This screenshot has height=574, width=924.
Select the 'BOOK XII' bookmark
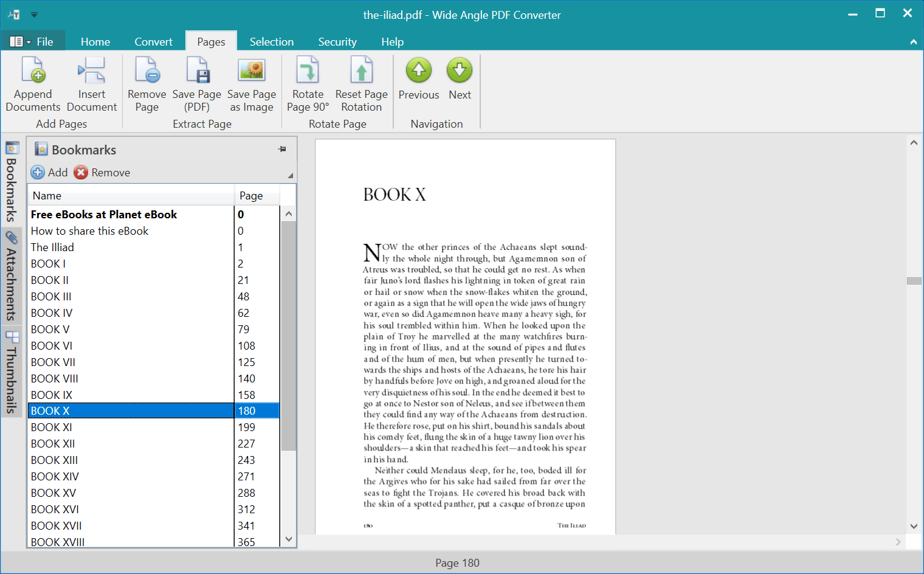pyautogui.click(x=131, y=443)
